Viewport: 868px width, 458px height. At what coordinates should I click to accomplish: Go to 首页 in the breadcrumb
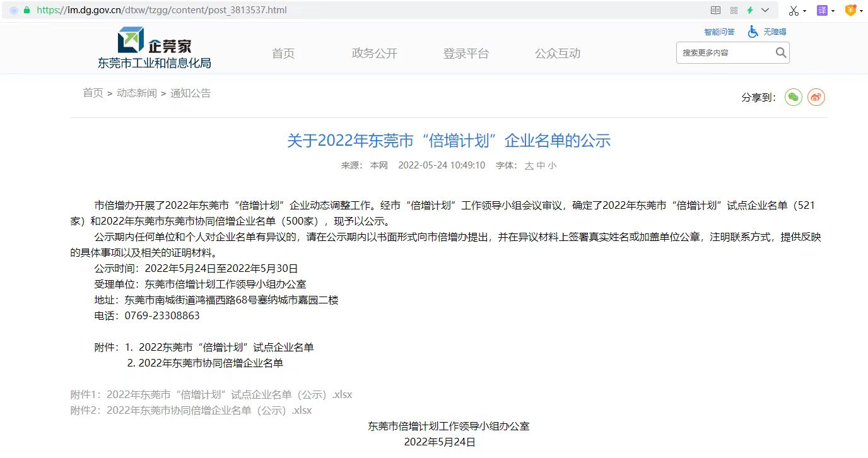point(93,93)
